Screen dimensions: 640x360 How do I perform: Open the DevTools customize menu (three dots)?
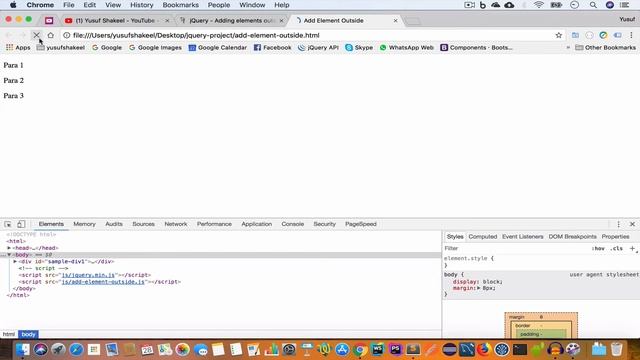coord(618,224)
